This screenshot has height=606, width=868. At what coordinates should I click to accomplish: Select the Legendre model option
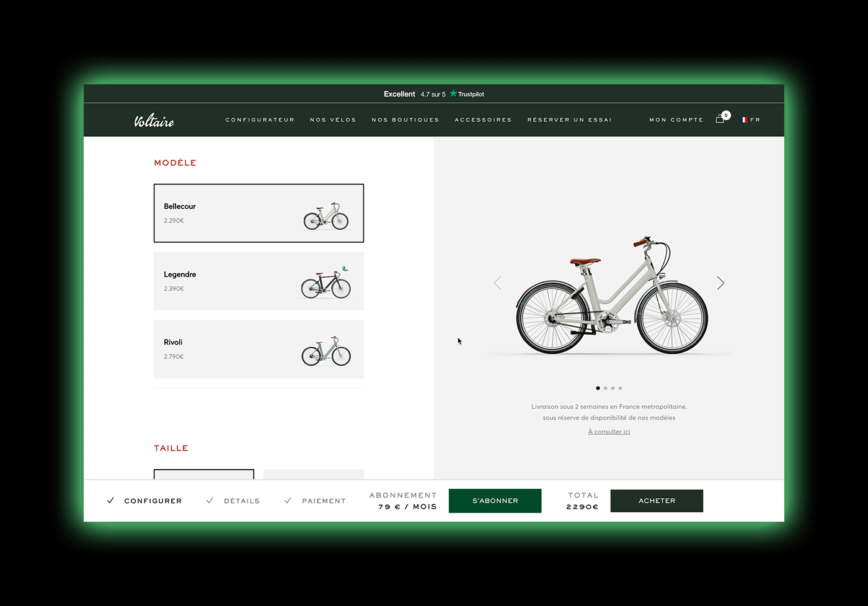[259, 281]
